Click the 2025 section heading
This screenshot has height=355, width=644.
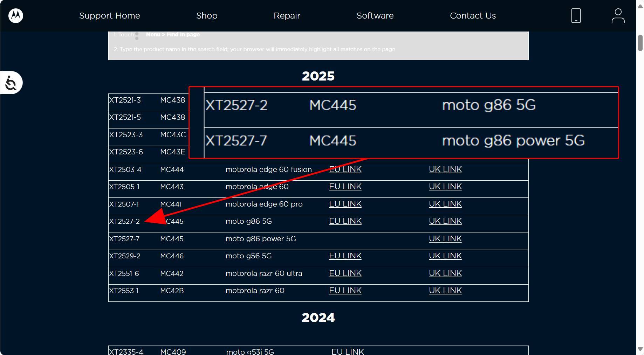pos(318,76)
